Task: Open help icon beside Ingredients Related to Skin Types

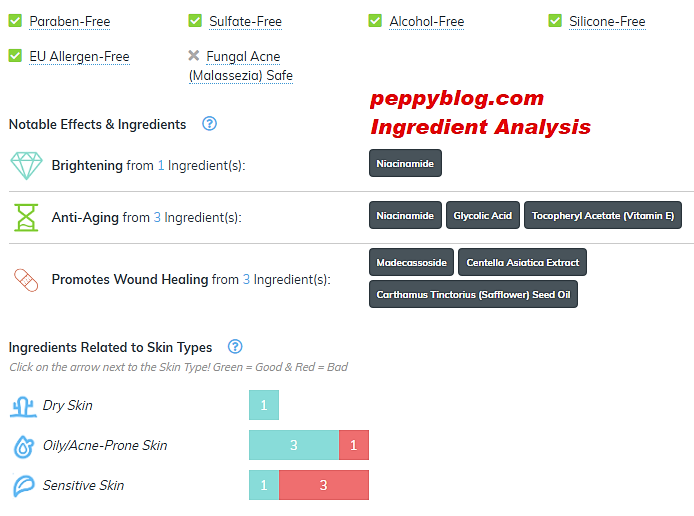Action: coord(235,347)
